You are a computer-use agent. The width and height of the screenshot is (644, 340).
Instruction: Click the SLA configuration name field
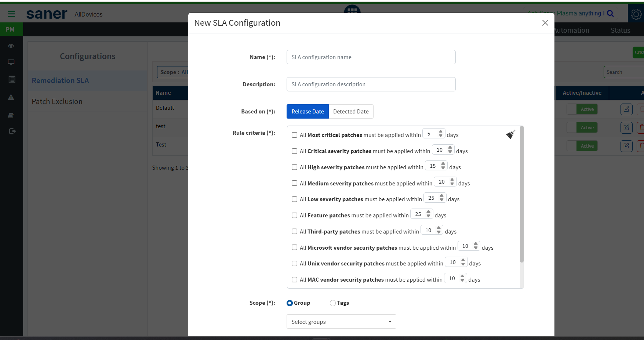pos(371,57)
